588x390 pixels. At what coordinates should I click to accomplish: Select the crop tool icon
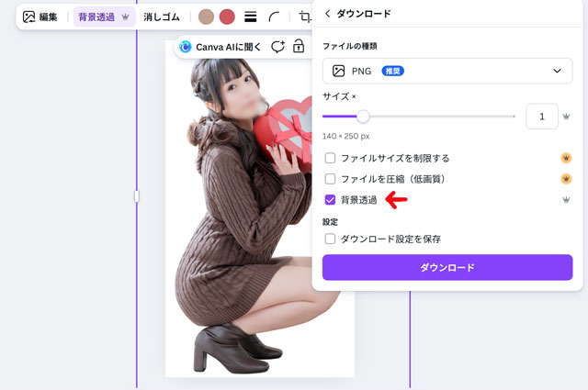click(304, 17)
